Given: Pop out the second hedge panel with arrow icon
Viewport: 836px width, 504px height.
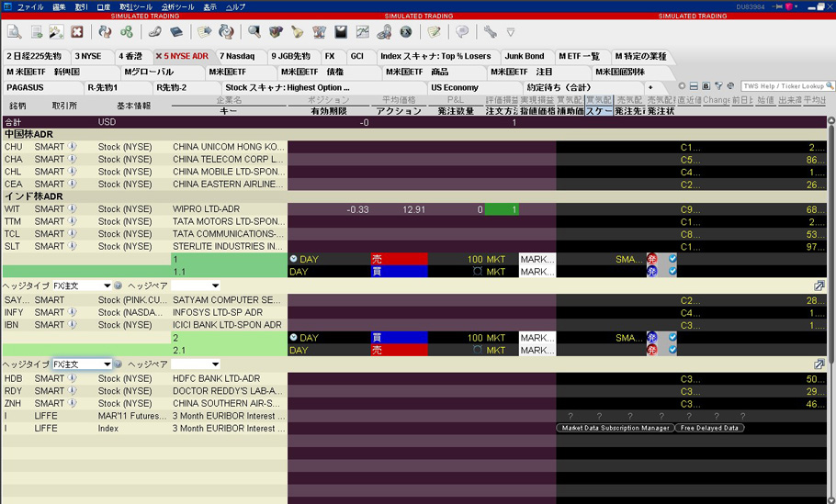Looking at the screenshot, I should (819, 364).
